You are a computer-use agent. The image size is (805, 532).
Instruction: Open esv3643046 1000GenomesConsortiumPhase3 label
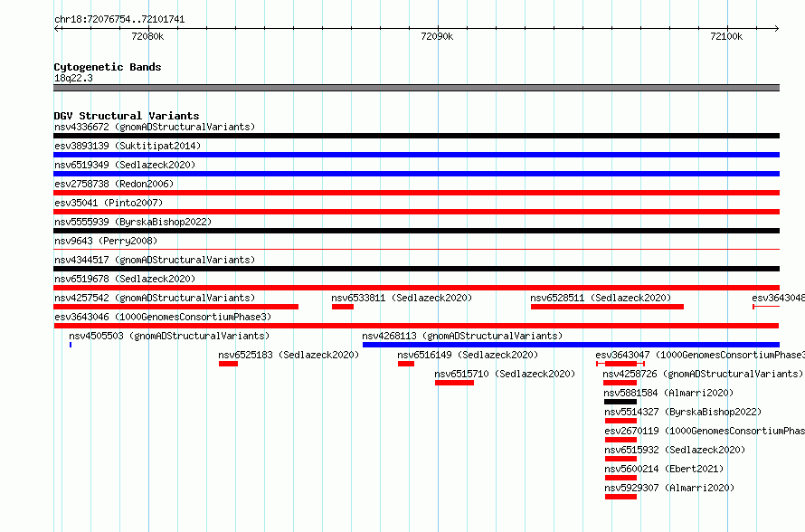pos(163,317)
